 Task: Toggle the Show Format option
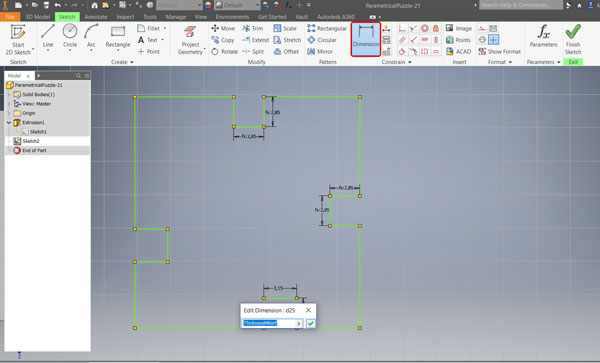click(500, 51)
